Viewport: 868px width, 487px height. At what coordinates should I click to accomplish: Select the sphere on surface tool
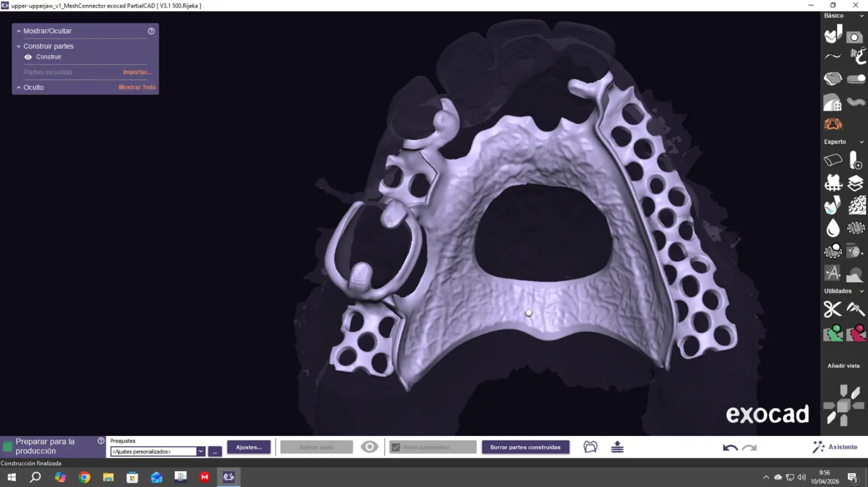tap(833, 251)
